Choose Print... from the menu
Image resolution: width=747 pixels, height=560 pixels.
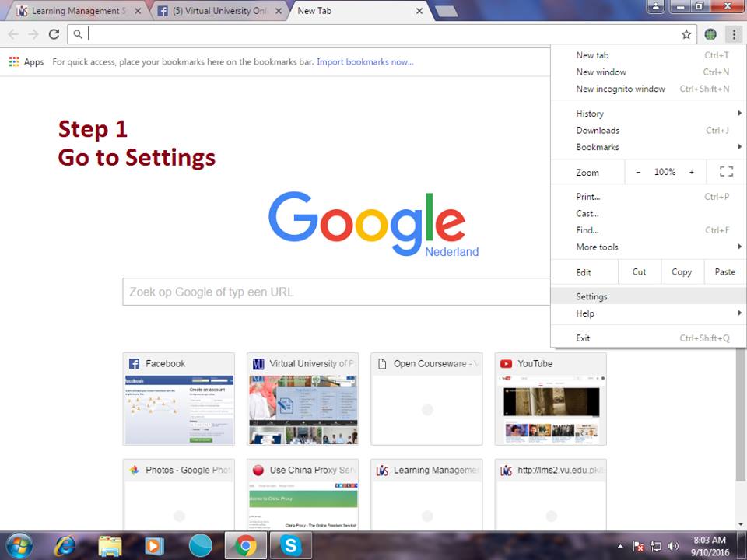[x=648, y=197]
